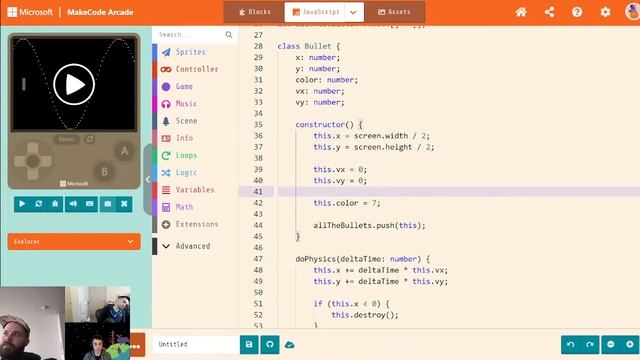Open the Info category
The image size is (640, 360).
195,138
